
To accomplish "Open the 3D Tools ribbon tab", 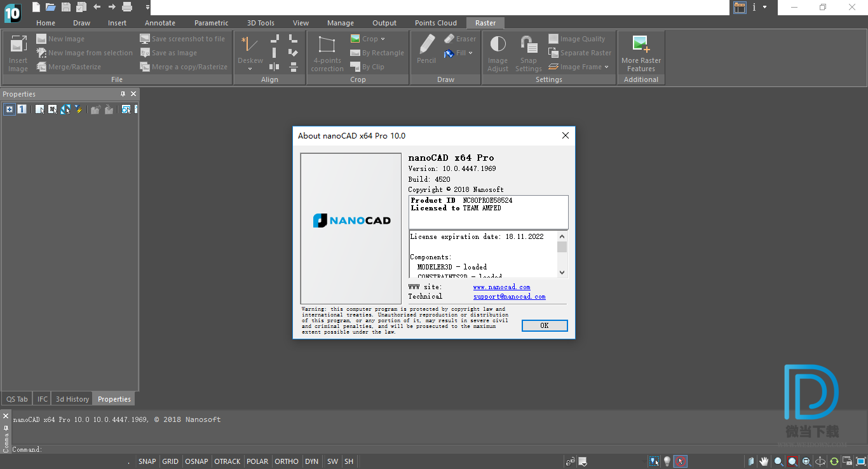I will coord(261,23).
